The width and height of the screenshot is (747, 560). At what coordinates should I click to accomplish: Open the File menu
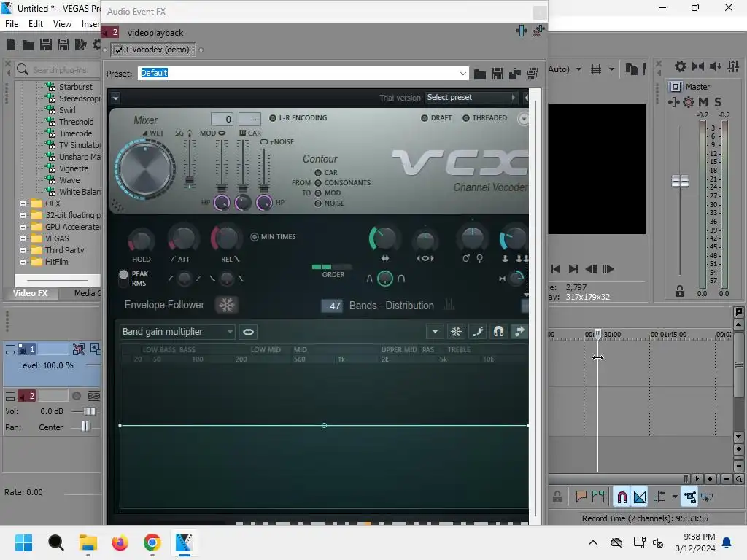tap(12, 24)
